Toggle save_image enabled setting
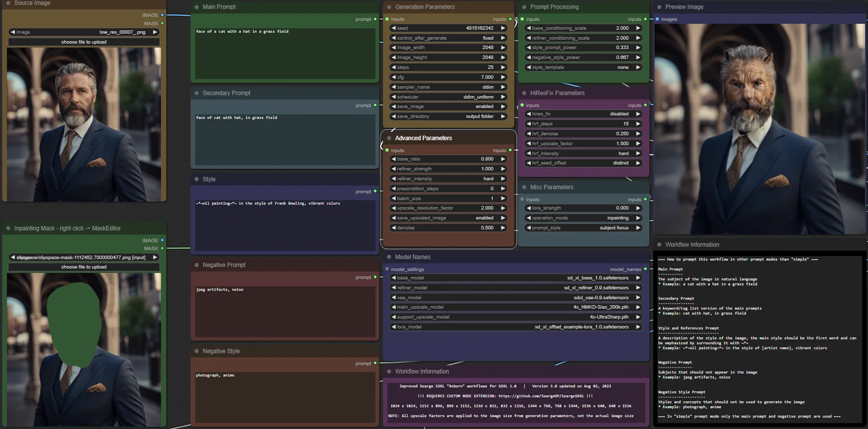Image resolution: width=868 pixels, height=429 pixels. (x=449, y=106)
